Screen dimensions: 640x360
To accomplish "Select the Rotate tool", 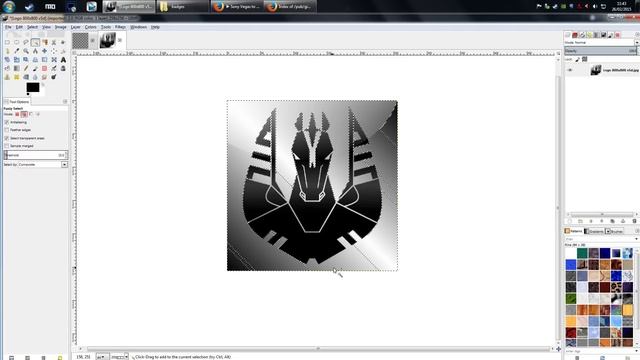I will pyautogui.click(x=7, y=60).
